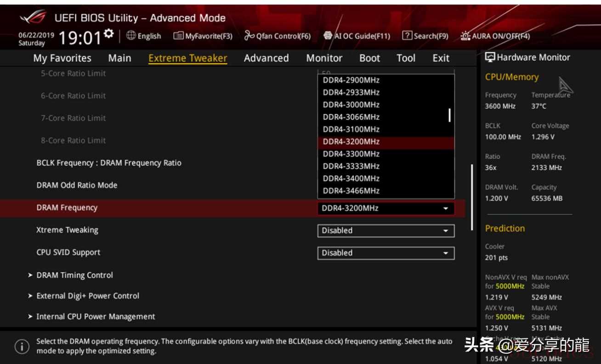601x364 pixels.
Task: Click the Search(F9) question mark icon
Action: pos(407,35)
